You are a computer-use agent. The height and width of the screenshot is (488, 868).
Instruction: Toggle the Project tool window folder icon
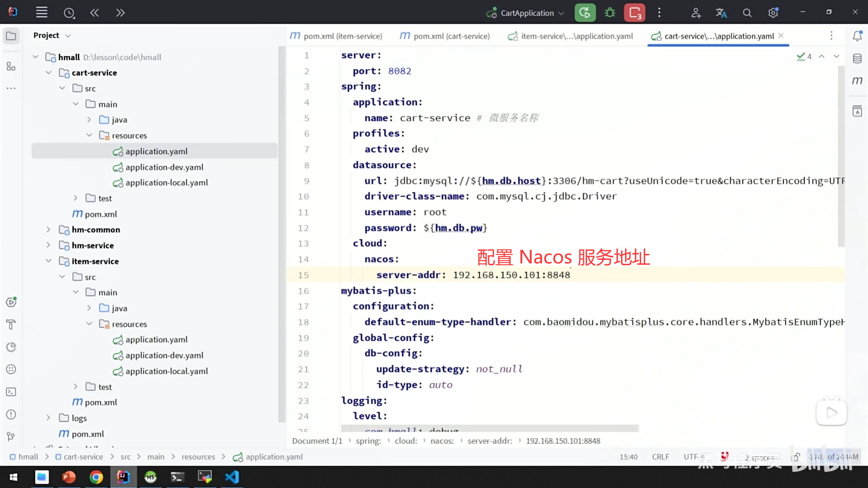[x=11, y=36]
